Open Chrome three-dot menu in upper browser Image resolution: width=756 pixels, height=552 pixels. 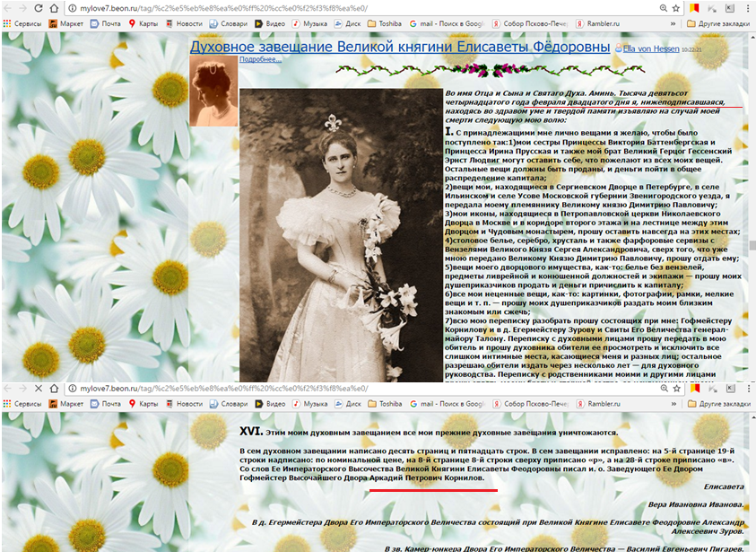click(748, 8)
